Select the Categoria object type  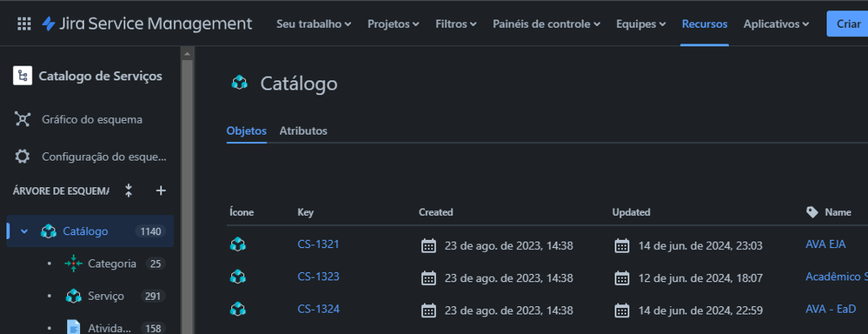(x=112, y=264)
